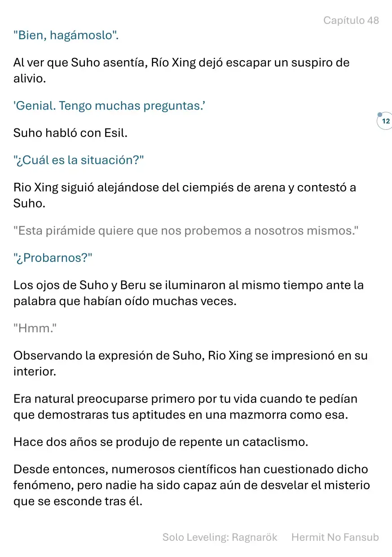Tap the gray "Hmm." dialogue line
The height and width of the screenshot is (557, 392).
click(35, 328)
